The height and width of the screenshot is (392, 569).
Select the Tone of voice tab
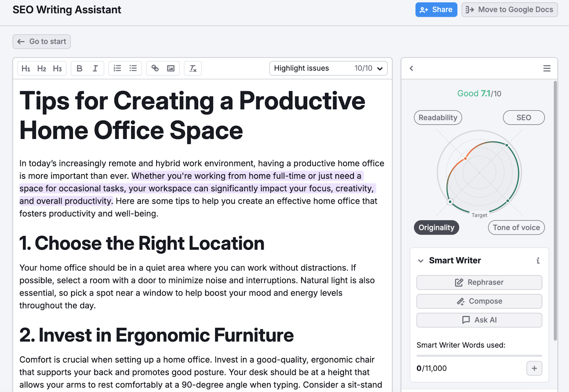pos(516,227)
